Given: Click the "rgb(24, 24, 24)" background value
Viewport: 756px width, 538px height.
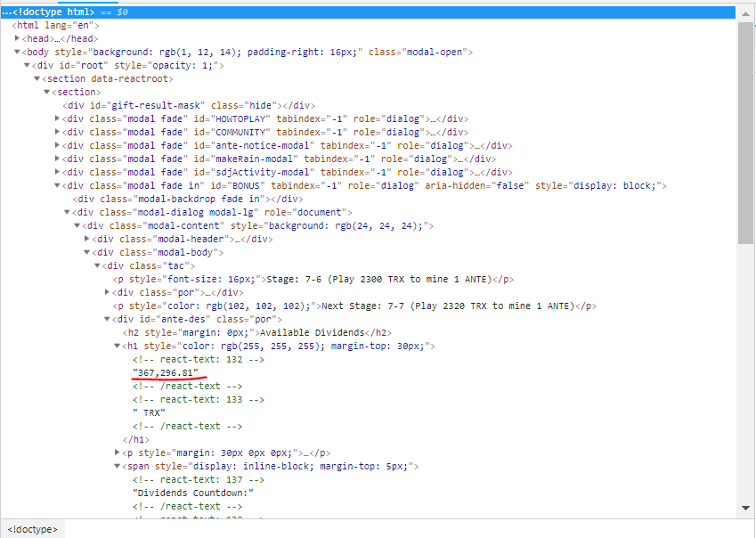Looking at the screenshot, I should 374,225.
